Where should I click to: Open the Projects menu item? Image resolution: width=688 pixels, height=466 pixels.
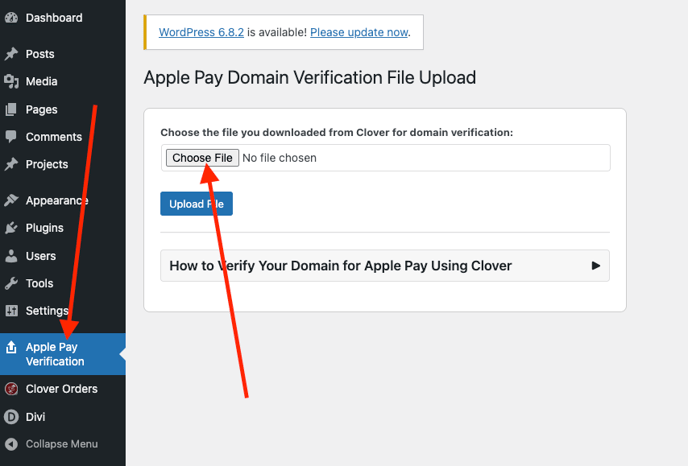click(47, 164)
